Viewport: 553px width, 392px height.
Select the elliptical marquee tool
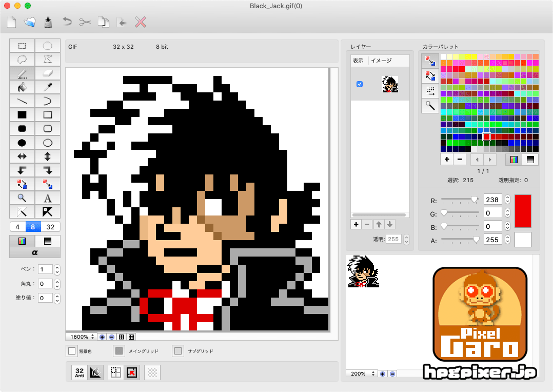click(x=48, y=46)
